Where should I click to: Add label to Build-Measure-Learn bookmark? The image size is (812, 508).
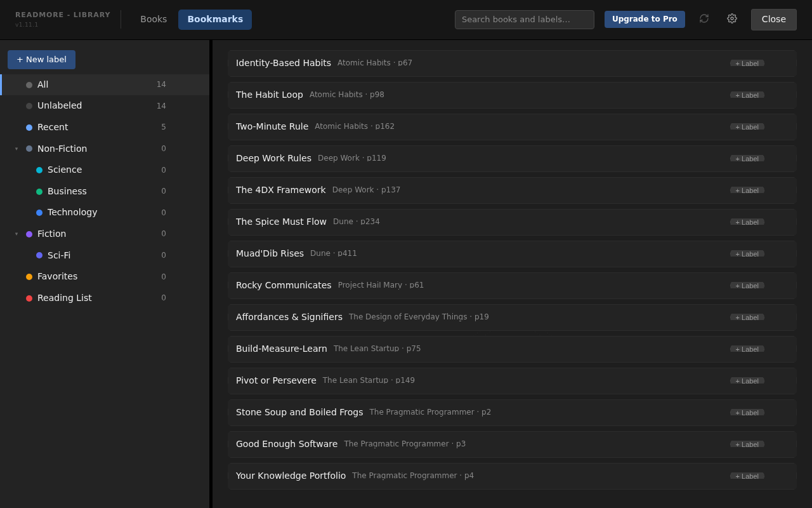(x=747, y=349)
